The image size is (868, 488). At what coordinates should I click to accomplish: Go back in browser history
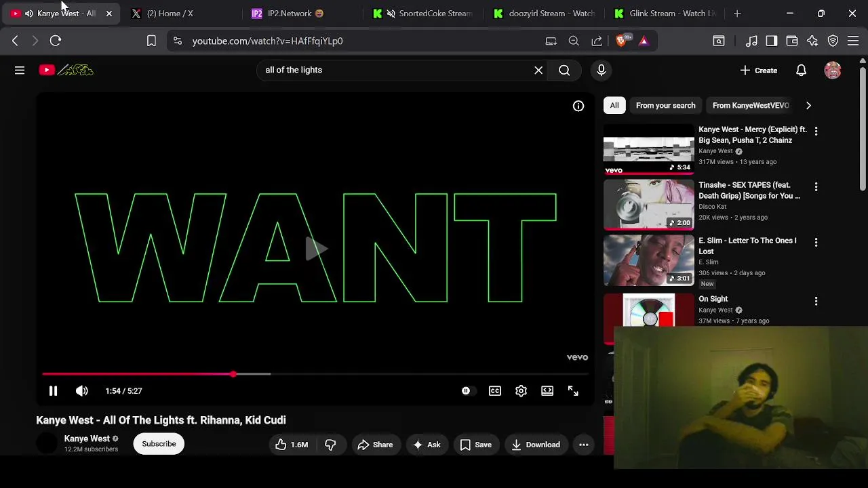click(15, 41)
